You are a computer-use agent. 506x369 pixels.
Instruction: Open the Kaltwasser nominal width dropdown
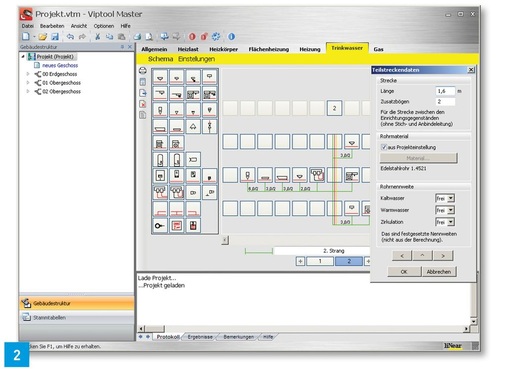450,198
